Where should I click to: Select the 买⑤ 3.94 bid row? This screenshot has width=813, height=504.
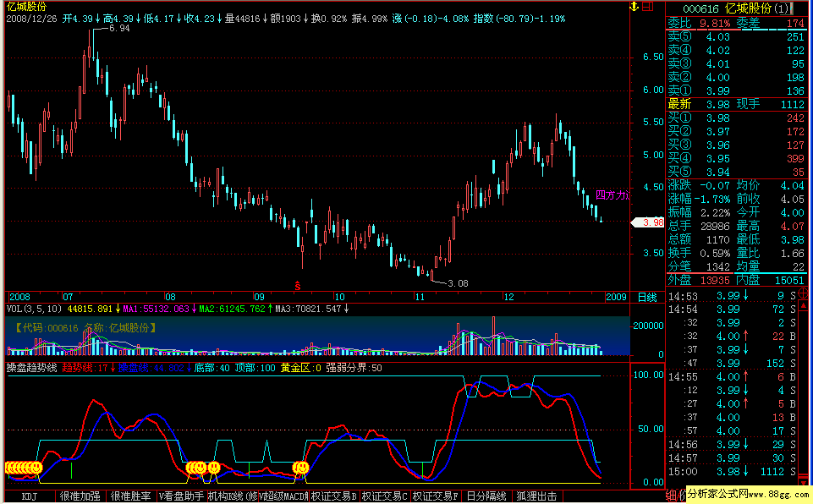736,173
